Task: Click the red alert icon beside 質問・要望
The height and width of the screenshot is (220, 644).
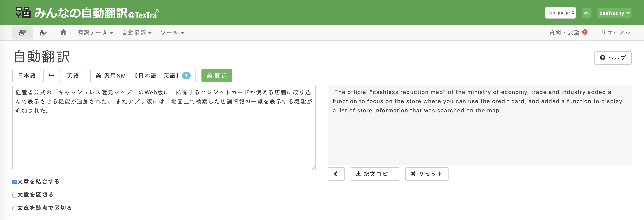Action: pyautogui.click(x=585, y=32)
